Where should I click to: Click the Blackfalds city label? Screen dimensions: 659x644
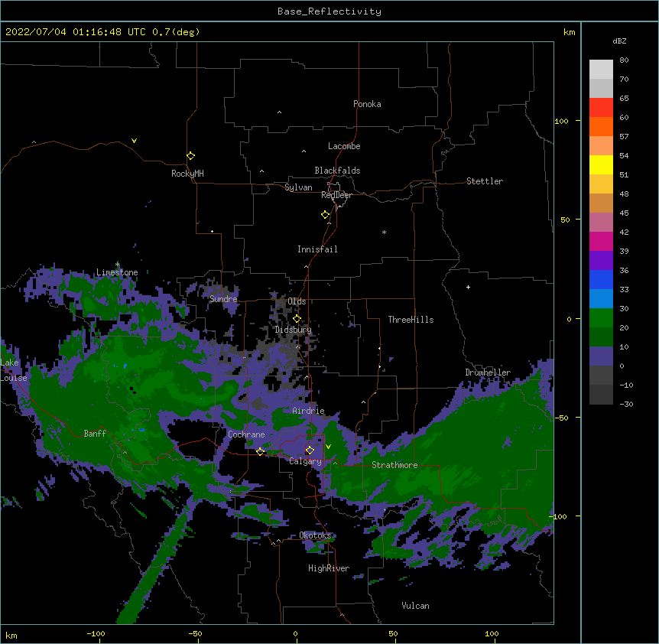337,171
